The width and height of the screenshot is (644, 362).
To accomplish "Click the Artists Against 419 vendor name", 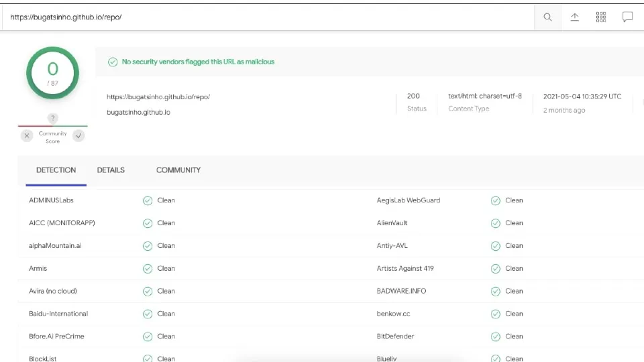I will pyautogui.click(x=405, y=268).
